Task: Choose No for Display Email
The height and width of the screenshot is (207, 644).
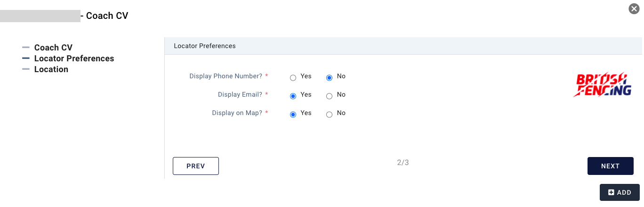Action: point(329,96)
